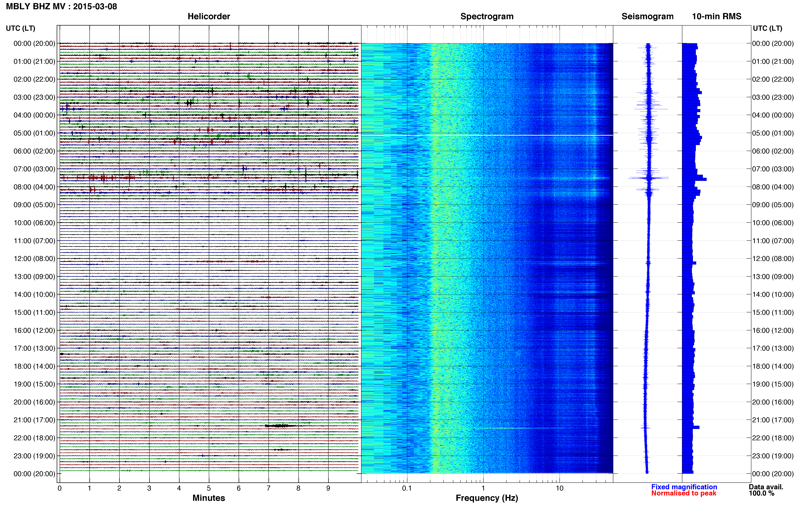Click left time label '13:00 (09:00)'
This screenshot has height=508, width=812.
pos(34,277)
